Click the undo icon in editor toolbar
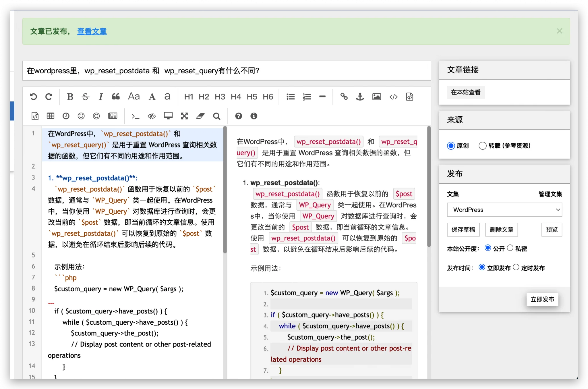This screenshot has height=389, width=588. pos(34,97)
